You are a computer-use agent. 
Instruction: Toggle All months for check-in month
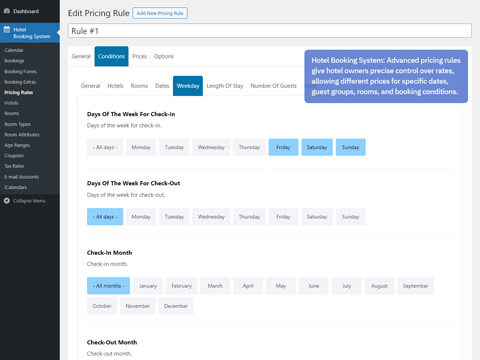(x=108, y=286)
